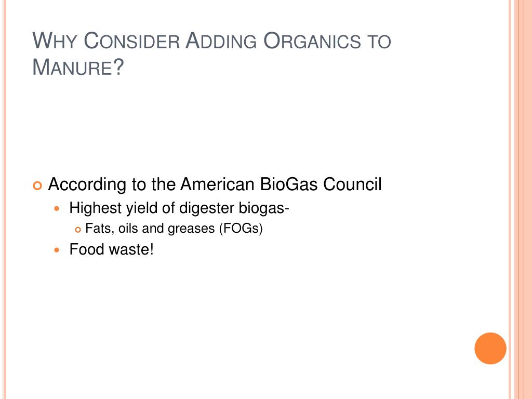
Task: Click the Food waste! bullet text
Action: [x=112, y=249]
